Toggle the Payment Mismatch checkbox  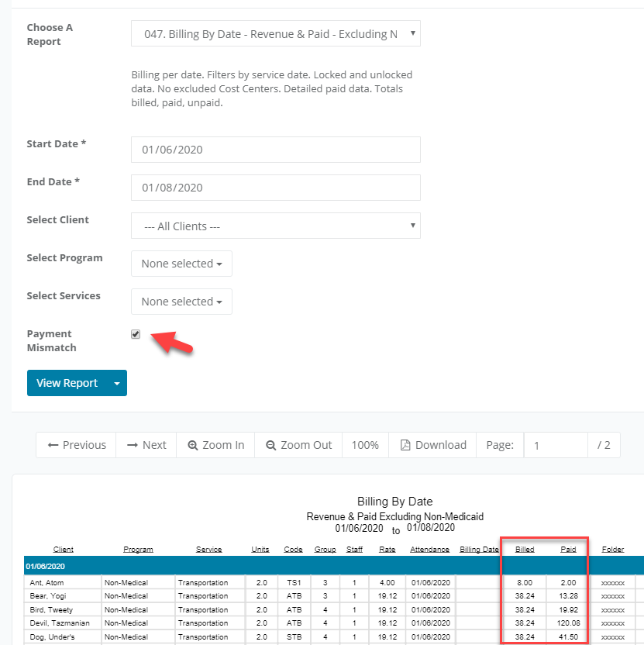click(x=136, y=334)
